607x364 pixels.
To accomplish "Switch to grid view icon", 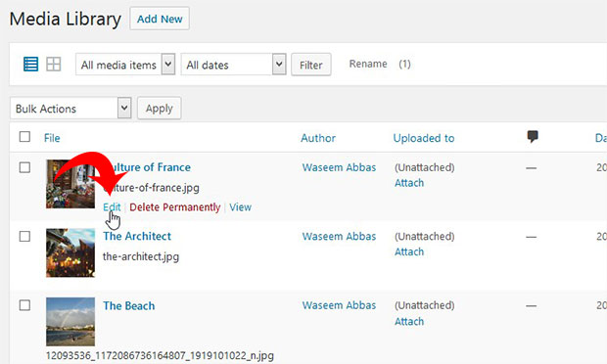I will (54, 65).
